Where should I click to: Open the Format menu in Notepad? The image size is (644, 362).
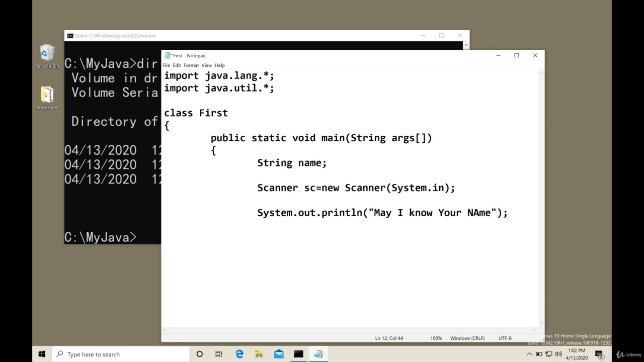191,65
